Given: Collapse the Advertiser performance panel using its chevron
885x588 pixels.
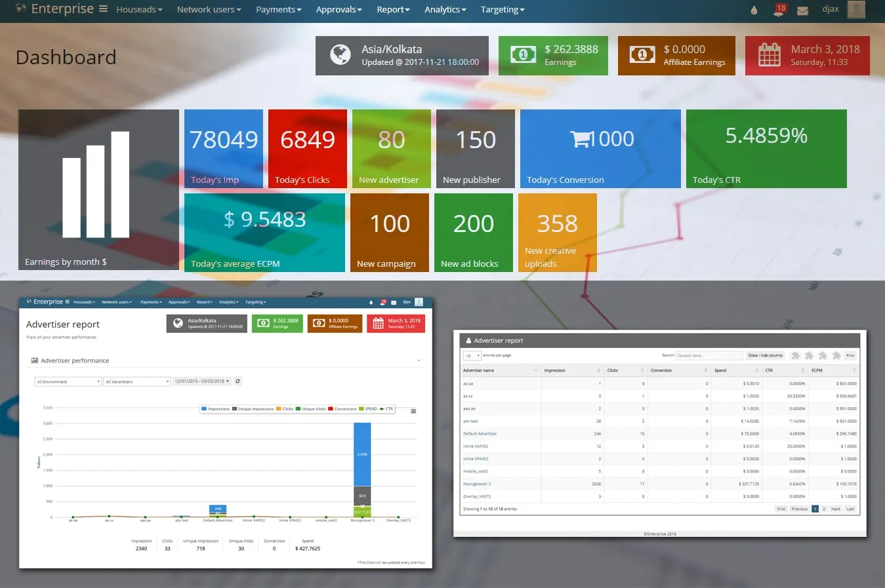Looking at the screenshot, I should pos(419,361).
